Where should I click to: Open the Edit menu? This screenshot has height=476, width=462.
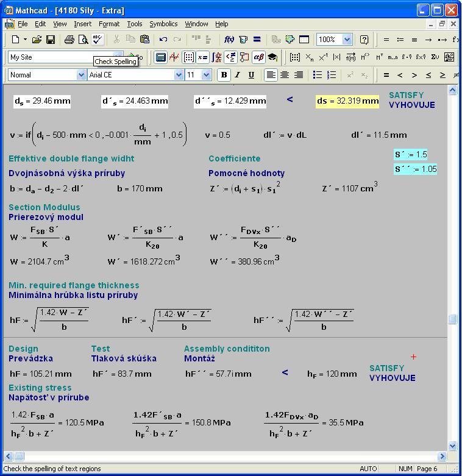tap(40, 24)
